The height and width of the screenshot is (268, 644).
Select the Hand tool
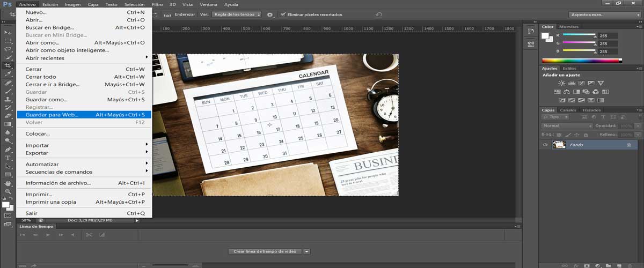coord(8,183)
